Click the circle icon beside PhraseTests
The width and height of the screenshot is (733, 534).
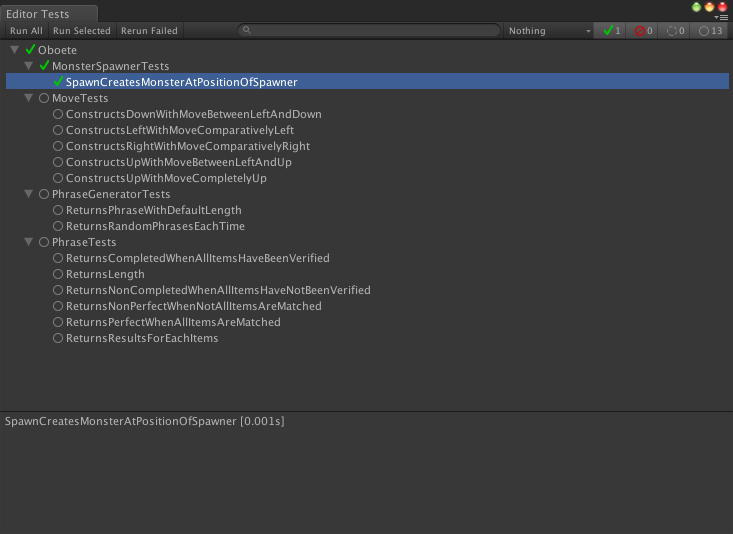click(x=44, y=242)
